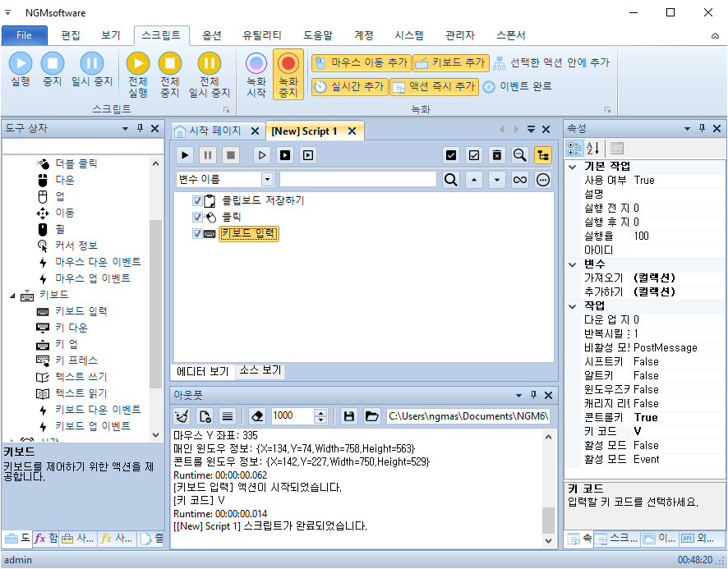Open the 아웃풋 panel dropdown arrow
Image resolution: width=728 pixels, height=569 pixels.
click(518, 396)
